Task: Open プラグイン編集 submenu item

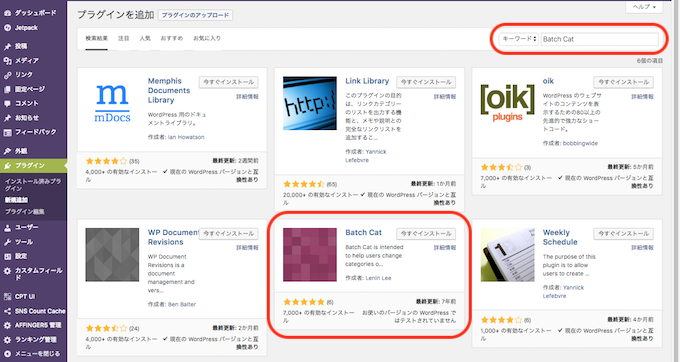Action: 25,212
